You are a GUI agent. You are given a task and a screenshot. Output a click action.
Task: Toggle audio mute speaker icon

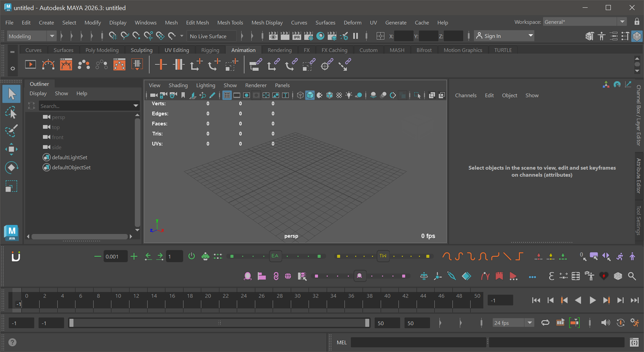pos(605,322)
